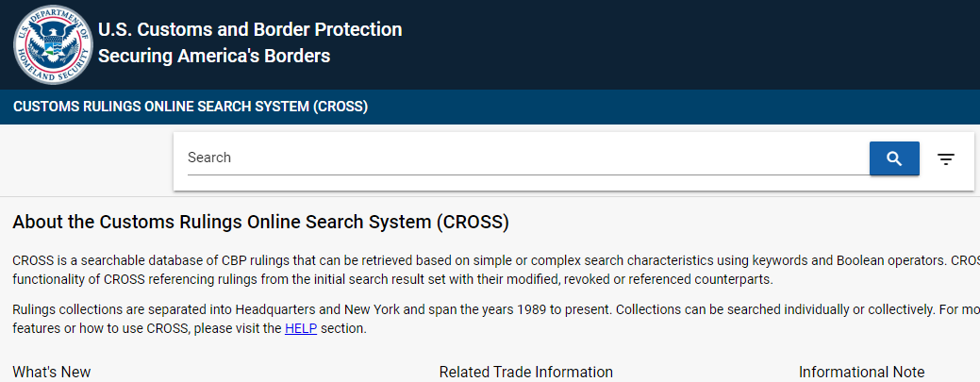Click the blue magnifying glass search button

pos(894,158)
